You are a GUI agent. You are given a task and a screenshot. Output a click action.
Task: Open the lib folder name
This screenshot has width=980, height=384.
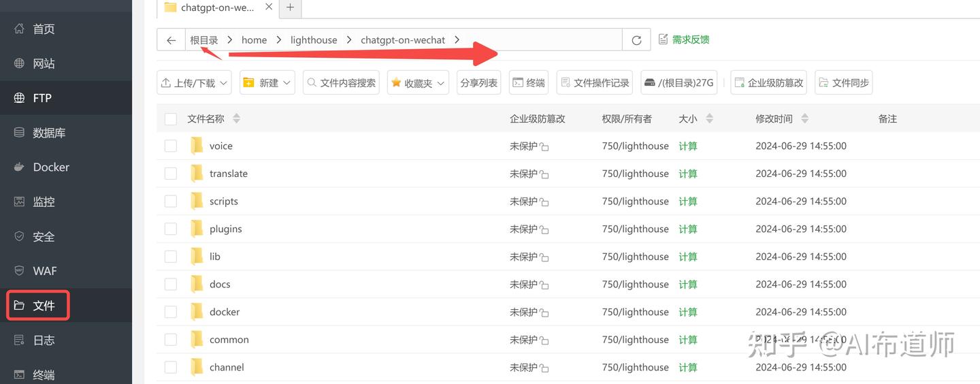[x=215, y=257]
